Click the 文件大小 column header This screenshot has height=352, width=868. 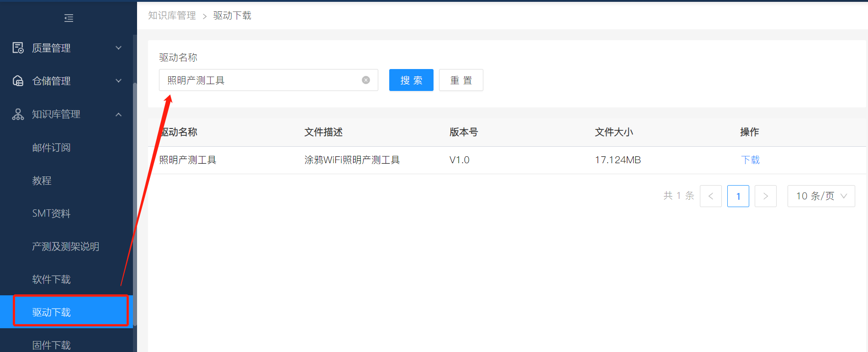click(x=614, y=132)
